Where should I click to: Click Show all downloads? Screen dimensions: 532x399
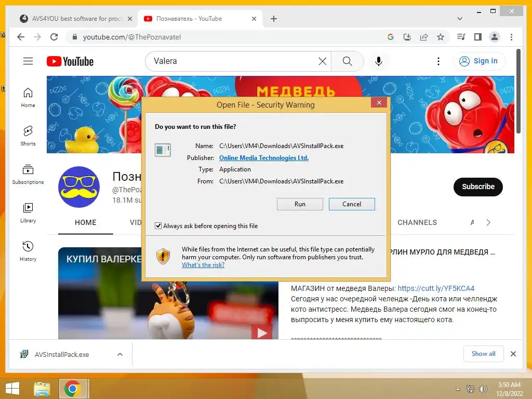(484, 354)
